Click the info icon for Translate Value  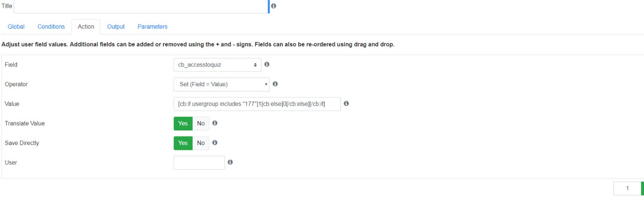point(215,123)
